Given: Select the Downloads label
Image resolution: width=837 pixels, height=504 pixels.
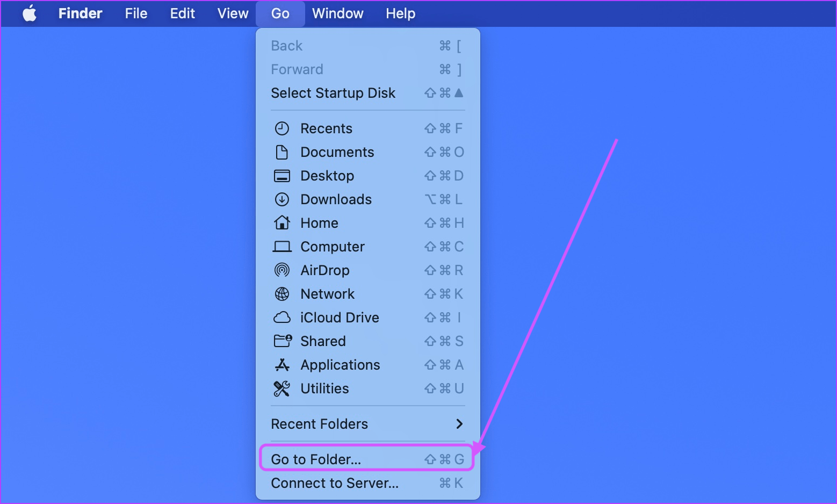Looking at the screenshot, I should click(336, 199).
